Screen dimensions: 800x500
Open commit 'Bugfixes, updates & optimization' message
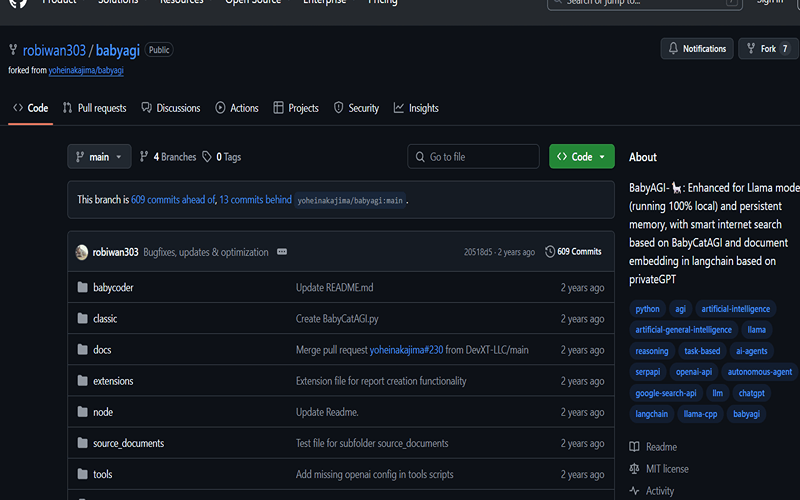[206, 252]
